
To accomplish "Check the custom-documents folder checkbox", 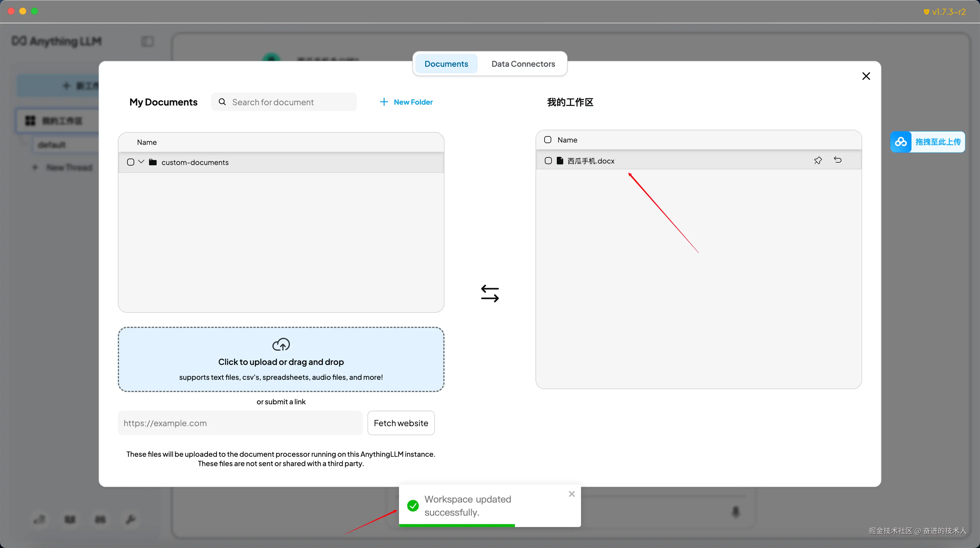I will pyautogui.click(x=130, y=162).
